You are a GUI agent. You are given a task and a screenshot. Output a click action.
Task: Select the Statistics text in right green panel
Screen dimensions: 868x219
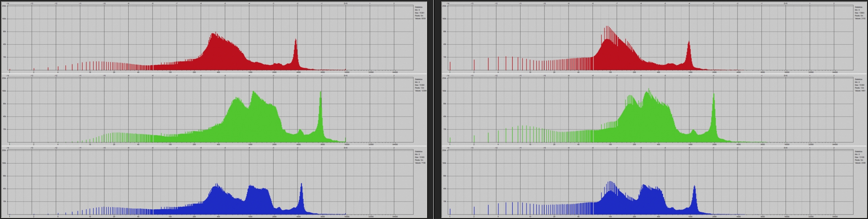[x=858, y=79]
